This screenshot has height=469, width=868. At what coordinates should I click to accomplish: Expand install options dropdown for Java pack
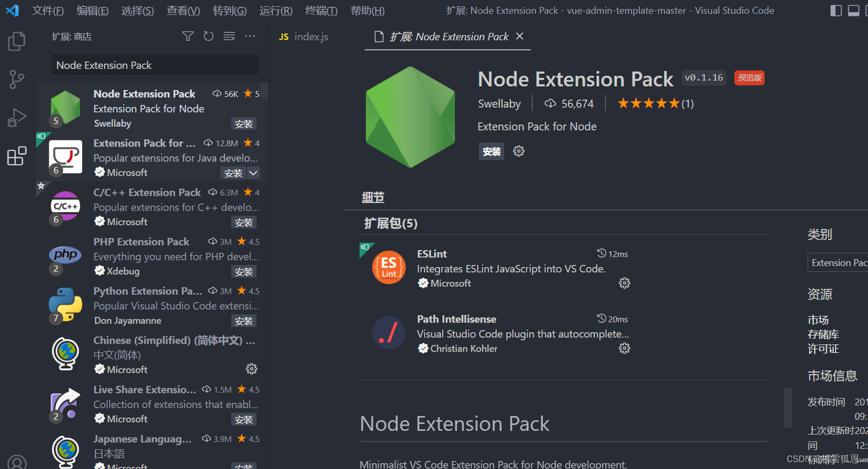point(253,173)
